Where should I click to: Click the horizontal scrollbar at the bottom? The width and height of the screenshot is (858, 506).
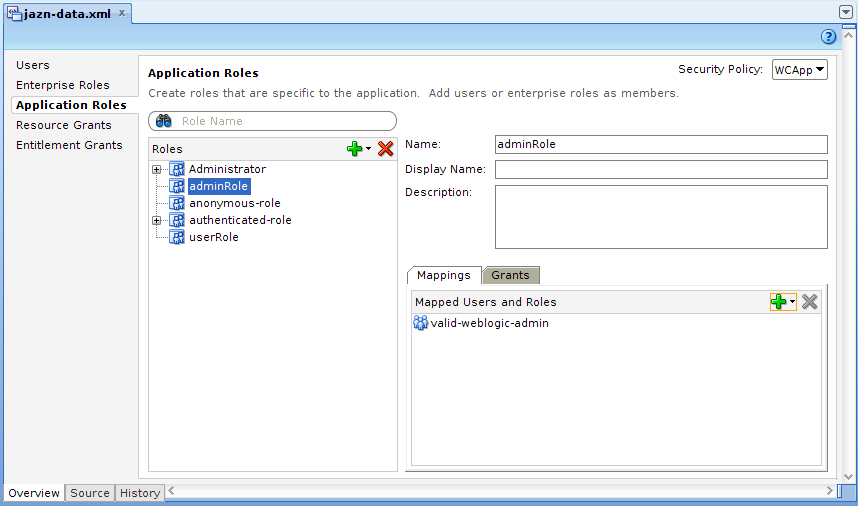[x=500, y=491]
